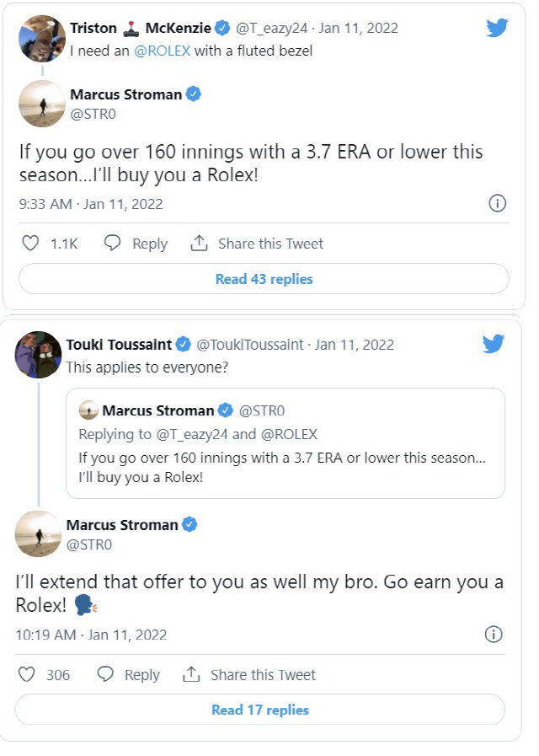Open info icon beside 9:33 AM timestamp
This screenshot has height=756, width=539.
(x=497, y=203)
